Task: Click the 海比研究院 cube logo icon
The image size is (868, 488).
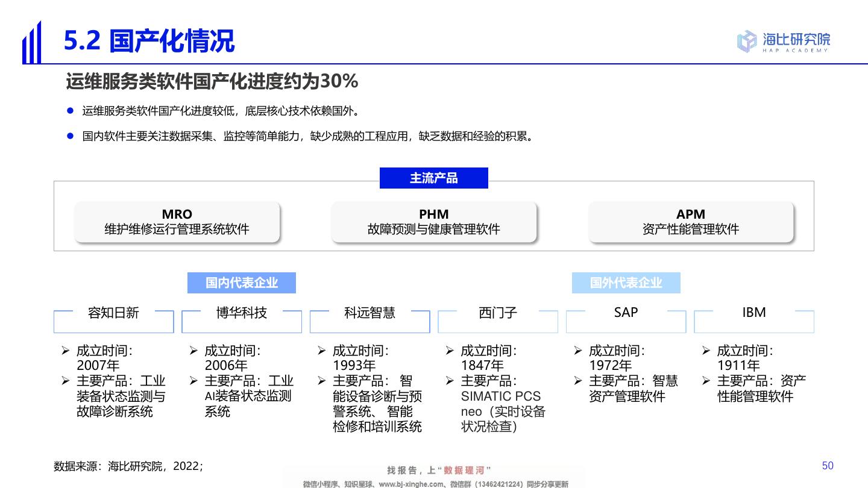Action: (x=747, y=41)
